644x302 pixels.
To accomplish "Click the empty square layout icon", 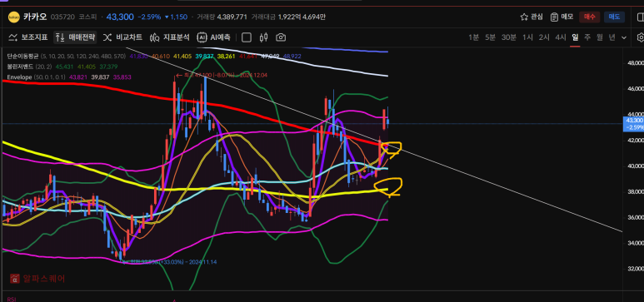I will [247, 37].
